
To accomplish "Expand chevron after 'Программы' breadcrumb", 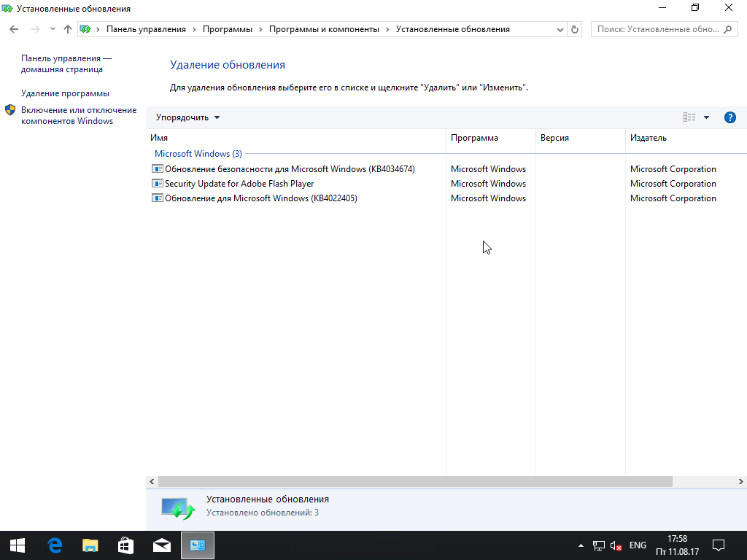I will (260, 29).
